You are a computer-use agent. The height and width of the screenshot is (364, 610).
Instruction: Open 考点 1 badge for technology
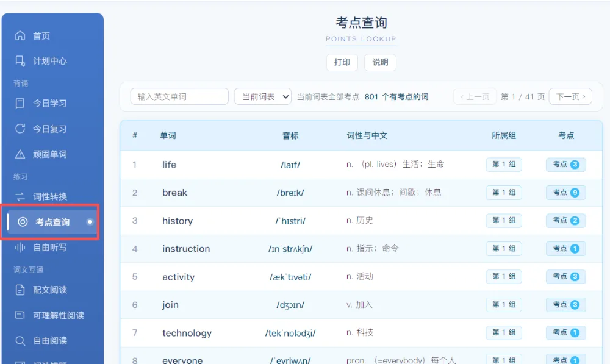[565, 332]
